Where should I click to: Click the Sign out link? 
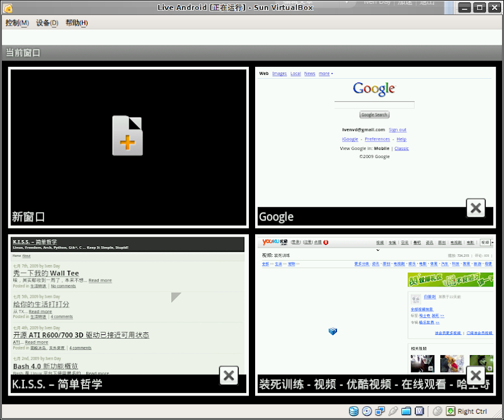pos(398,130)
